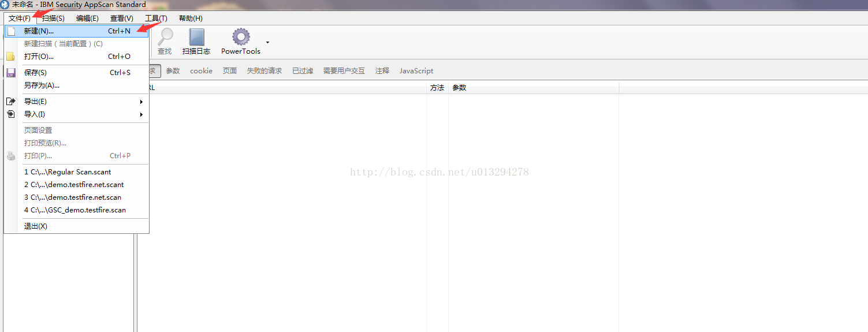The image size is (868, 332).
Task: Click the save floppy icon beside 保存(S)
Action: tap(11, 73)
